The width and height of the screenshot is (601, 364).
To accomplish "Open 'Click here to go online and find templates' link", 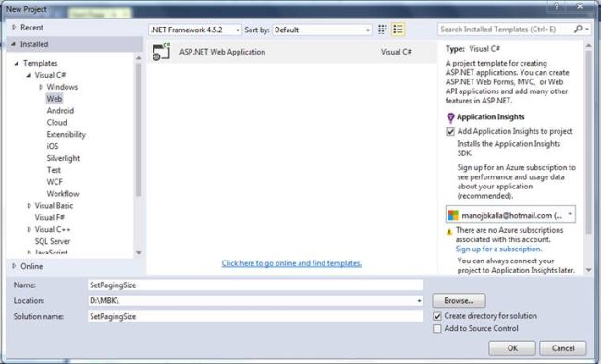I will pyautogui.click(x=291, y=263).
